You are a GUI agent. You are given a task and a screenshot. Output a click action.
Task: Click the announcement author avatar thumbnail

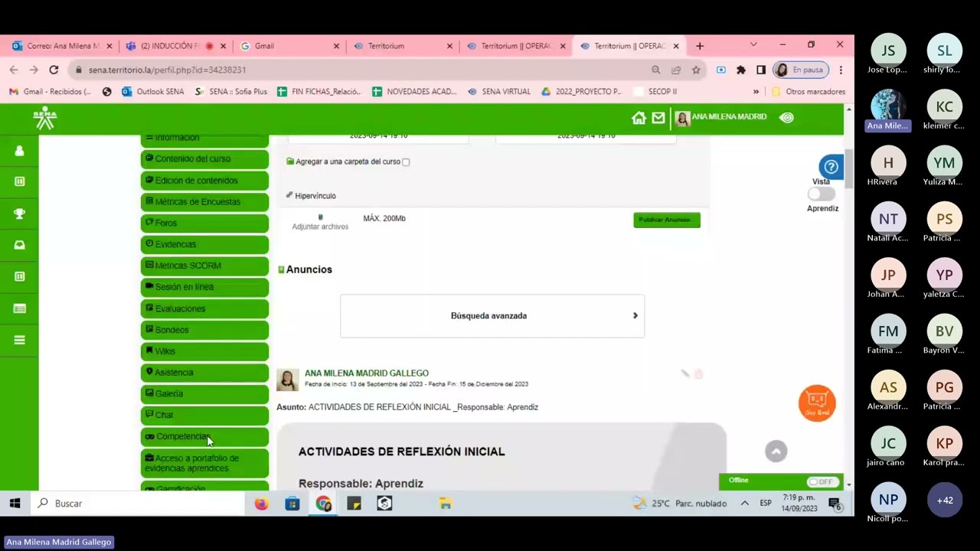point(287,380)
